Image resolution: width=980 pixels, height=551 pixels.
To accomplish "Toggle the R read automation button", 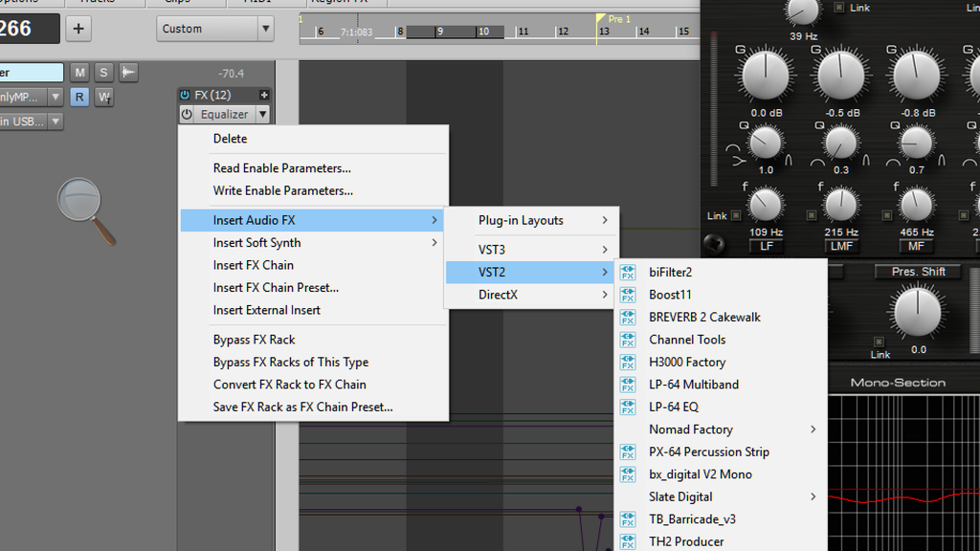I will (79, 97).
